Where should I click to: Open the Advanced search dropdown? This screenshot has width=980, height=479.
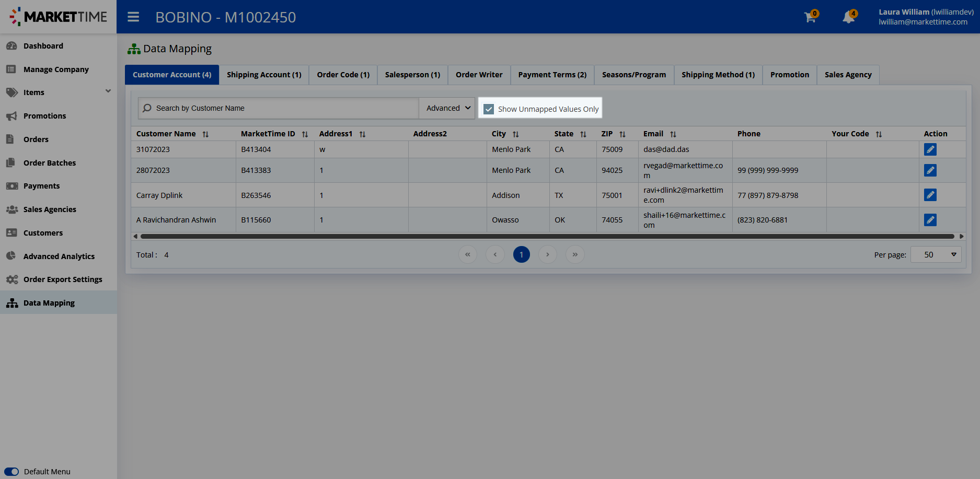coord(447,108)
